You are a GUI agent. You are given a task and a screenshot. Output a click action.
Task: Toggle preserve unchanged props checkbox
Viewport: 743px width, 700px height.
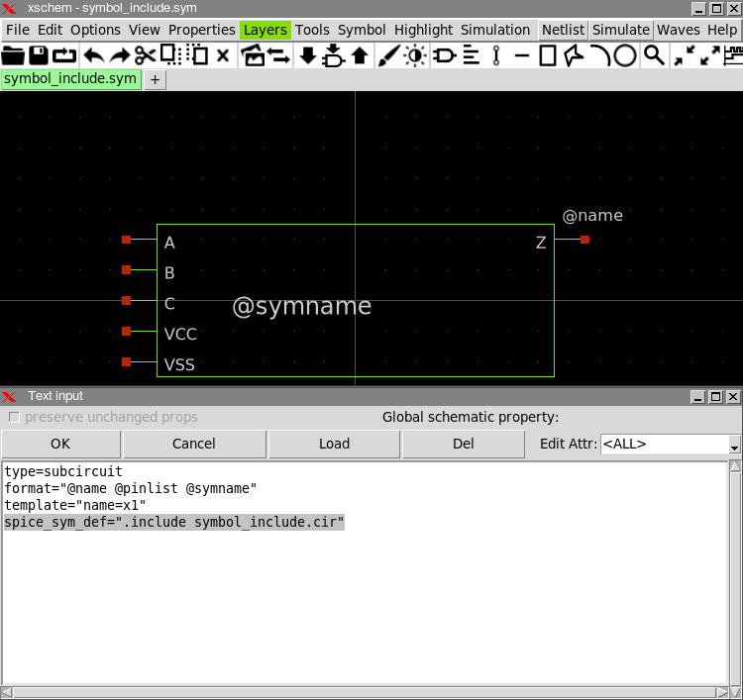[x=14, y=417]
